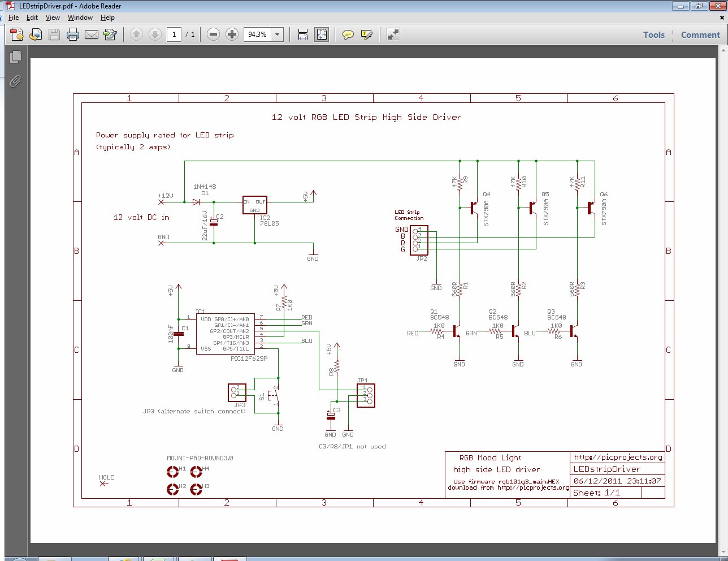
Task: Open the zoom percentage dropdown arrow
Action: point(278,34)
